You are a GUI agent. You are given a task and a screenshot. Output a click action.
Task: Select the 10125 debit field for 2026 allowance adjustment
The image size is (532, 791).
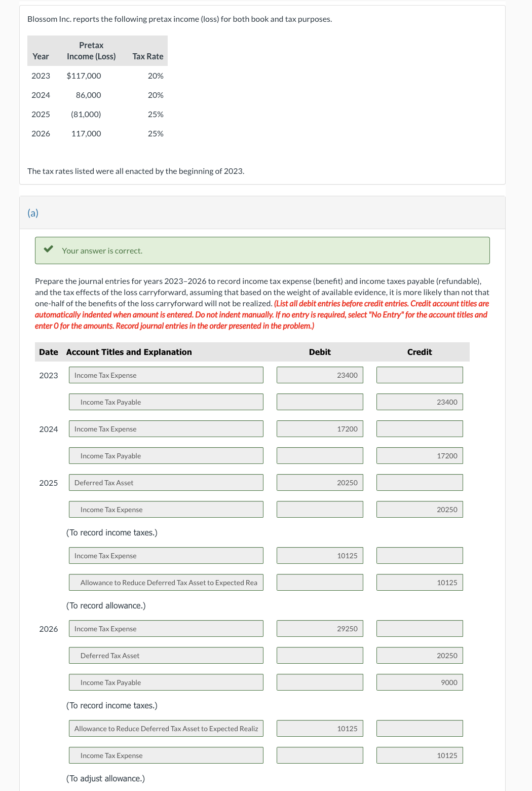(x=320, y=728)
